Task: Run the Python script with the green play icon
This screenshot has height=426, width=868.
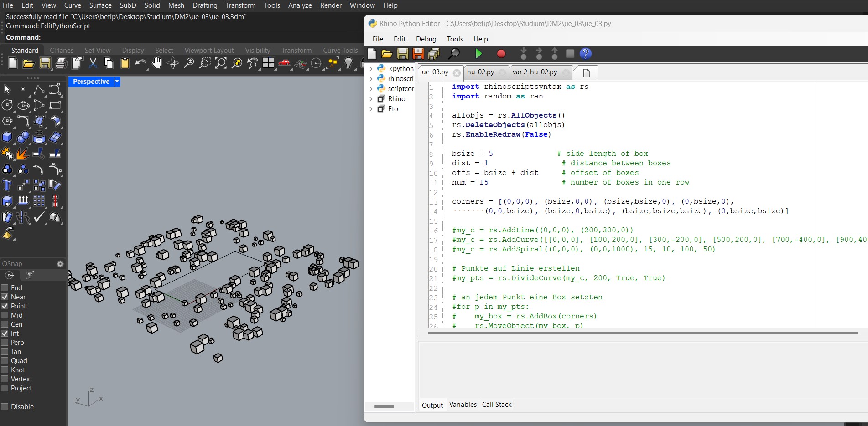Action: (x=478, y=54)
